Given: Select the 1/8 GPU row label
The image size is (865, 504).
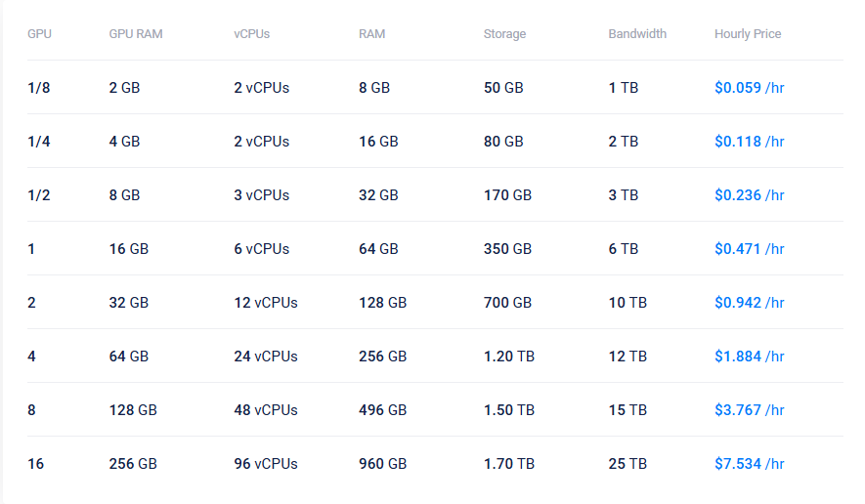Looking at the screenshot, I should click(x=39, y=88).
